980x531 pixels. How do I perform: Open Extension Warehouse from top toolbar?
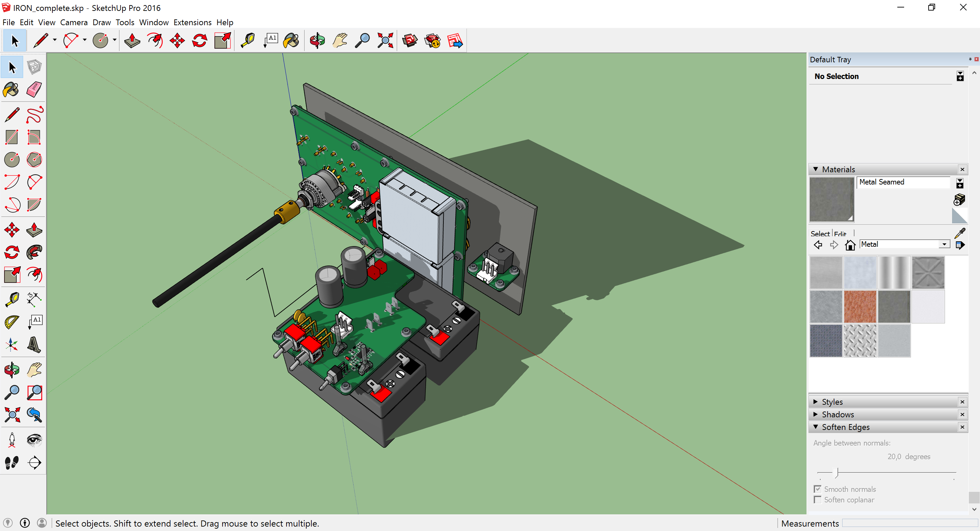point(432,41)
